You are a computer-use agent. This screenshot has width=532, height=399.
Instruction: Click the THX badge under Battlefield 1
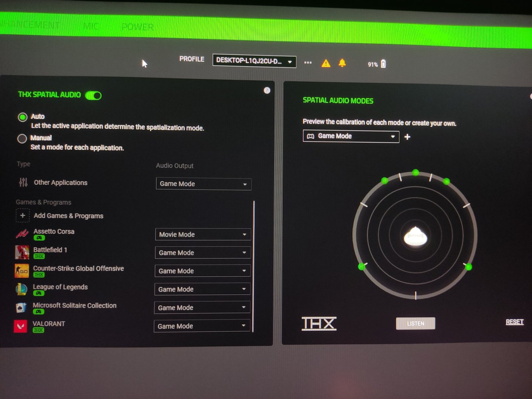39,256
